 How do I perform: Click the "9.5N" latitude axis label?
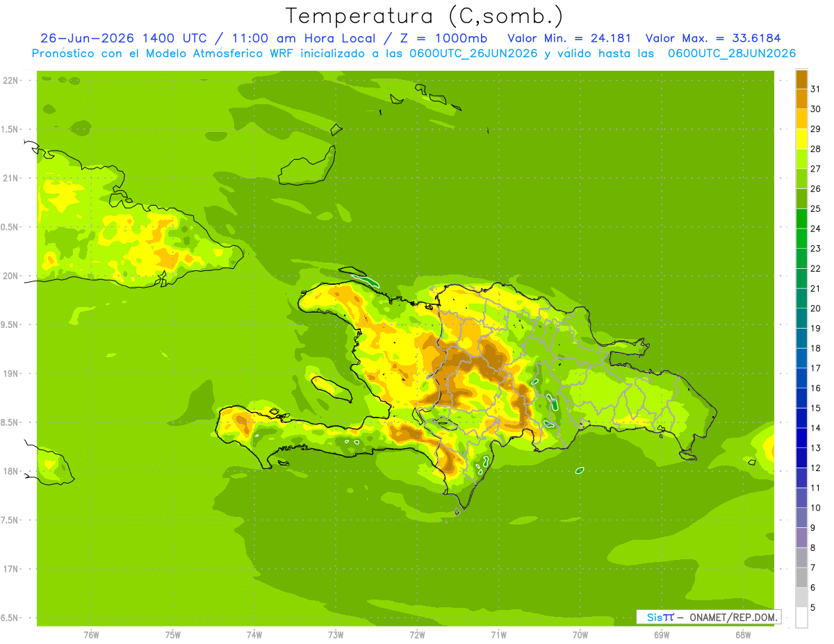10,325
